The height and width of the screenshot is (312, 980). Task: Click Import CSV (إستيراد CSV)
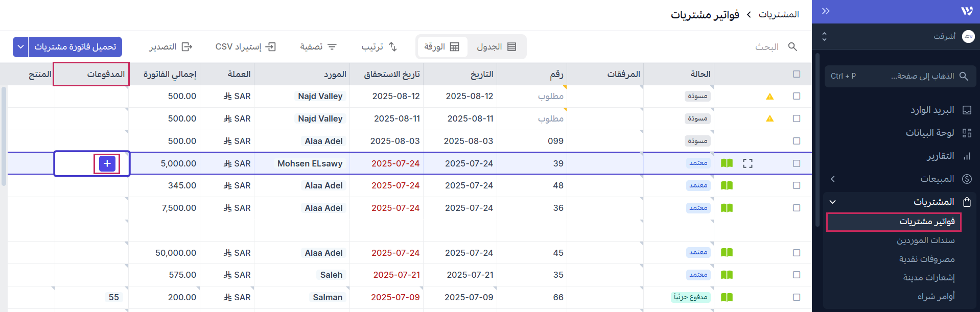245,47
